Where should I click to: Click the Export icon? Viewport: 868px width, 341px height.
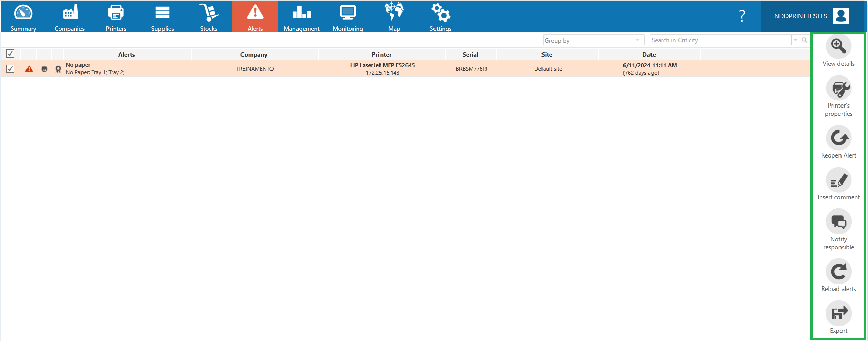pyautogui.click(x=838, y=313)
